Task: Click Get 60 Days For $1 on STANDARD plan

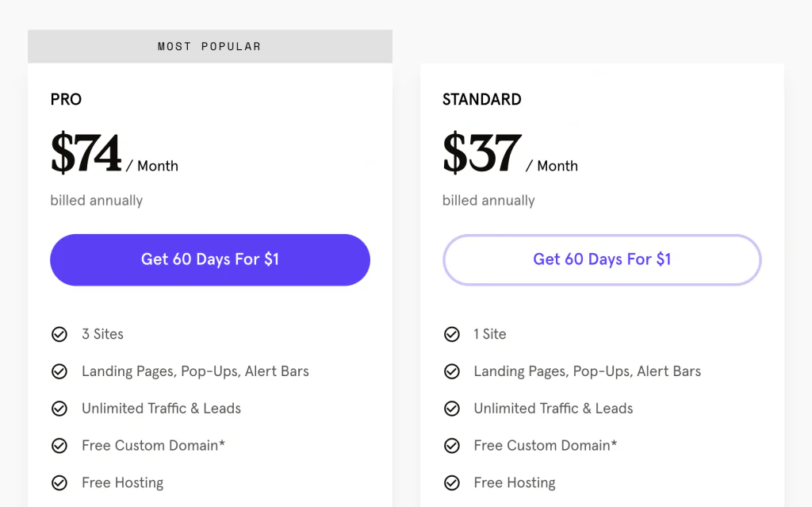Action: (x=602, y=259)
